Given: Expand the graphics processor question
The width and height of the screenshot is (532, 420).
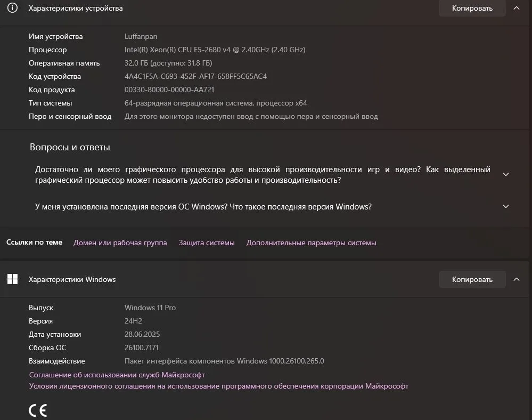Looking at the screenshot, I should [x=506, y=174].
